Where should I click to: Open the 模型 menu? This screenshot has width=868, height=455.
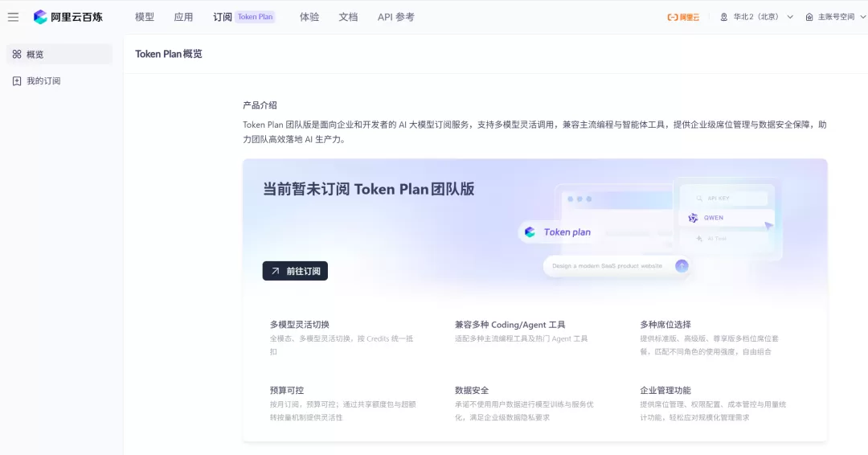coord(145,17)
